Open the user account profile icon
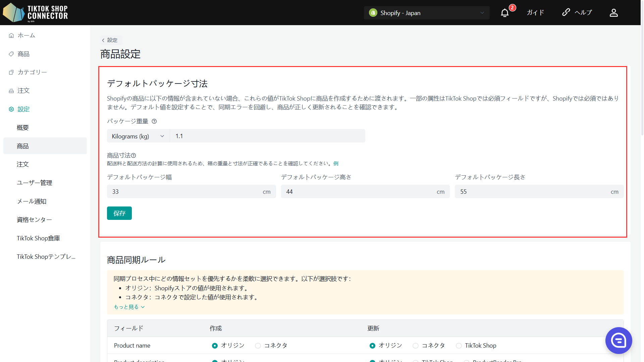The image size is (644, 362). (613, 13)
